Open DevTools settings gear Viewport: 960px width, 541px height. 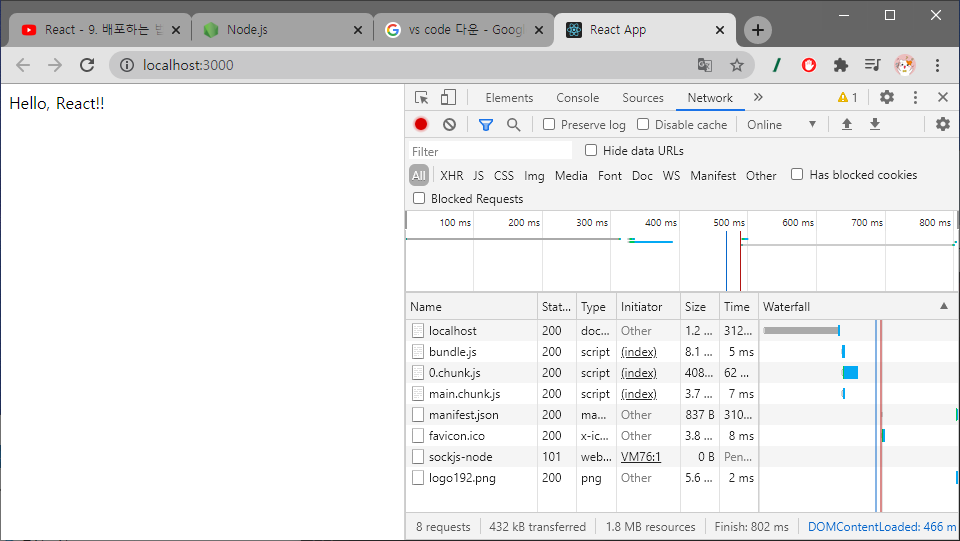[887, 97]
